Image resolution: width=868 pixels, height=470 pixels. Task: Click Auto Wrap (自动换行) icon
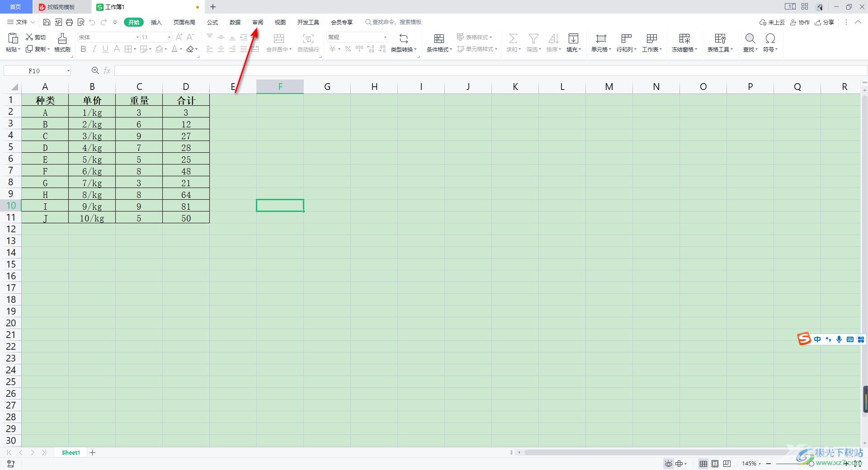click(308, 38)
